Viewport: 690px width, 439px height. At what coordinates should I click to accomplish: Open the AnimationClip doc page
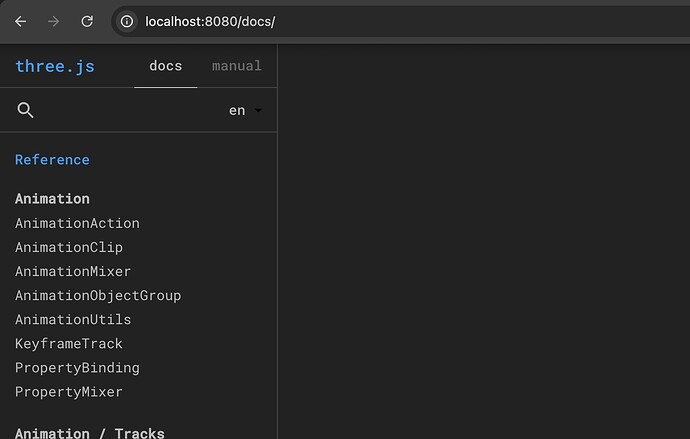[x=69, y=247]
